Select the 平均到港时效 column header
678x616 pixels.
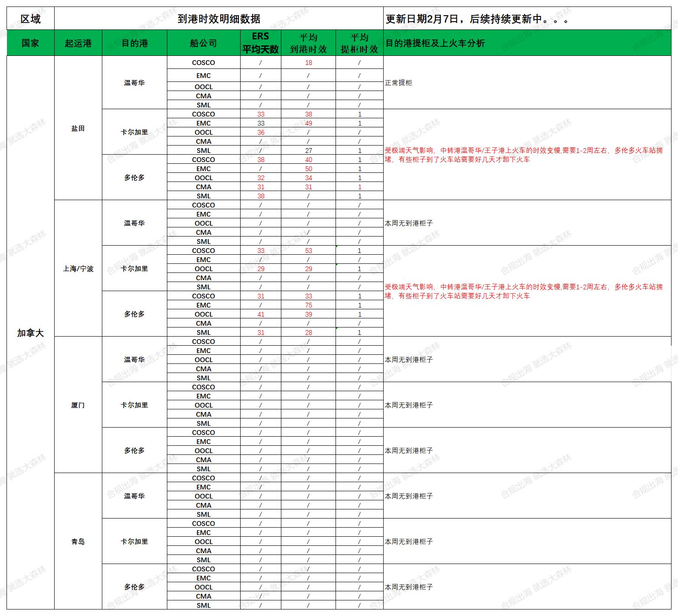(308, 43)
